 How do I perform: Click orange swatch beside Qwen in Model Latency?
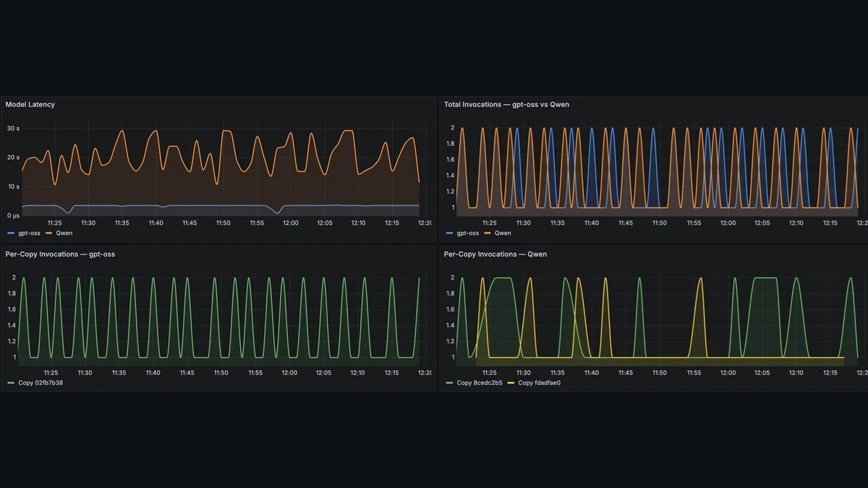50,233
